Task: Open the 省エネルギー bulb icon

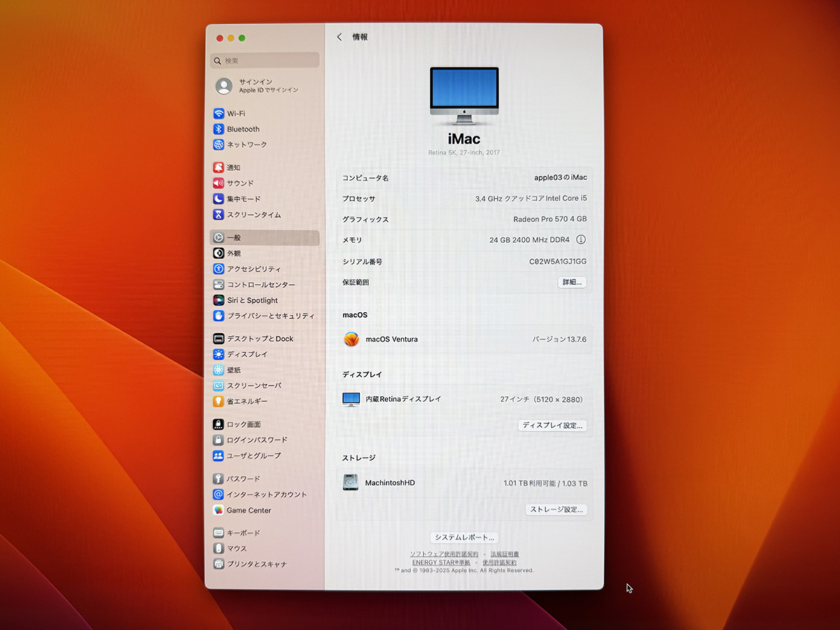Action: point(219,402)
